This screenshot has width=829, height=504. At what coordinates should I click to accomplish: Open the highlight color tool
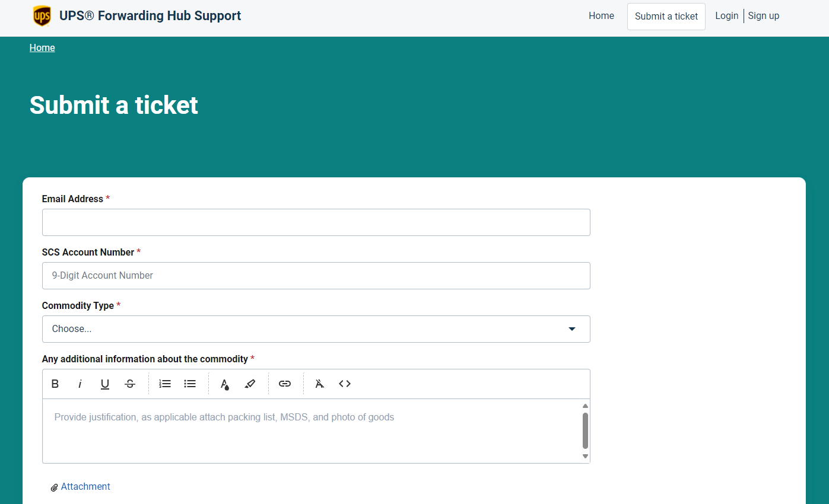pyautogui.click(x=250, y=384)
